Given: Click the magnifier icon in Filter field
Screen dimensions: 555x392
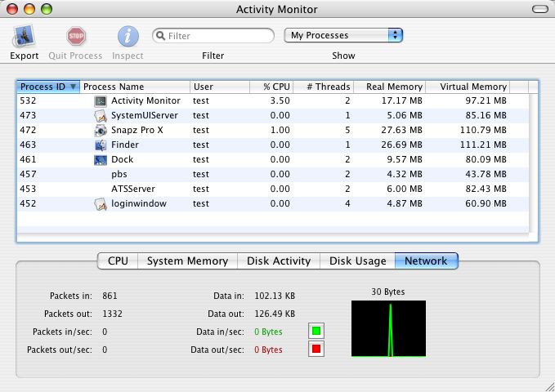Looking at the screenshot, I should click(x=160, y=36).
